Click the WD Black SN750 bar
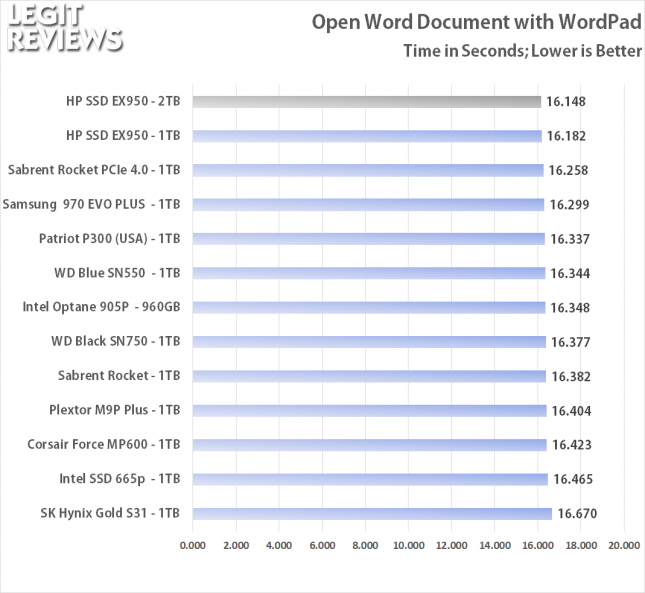 369,342
